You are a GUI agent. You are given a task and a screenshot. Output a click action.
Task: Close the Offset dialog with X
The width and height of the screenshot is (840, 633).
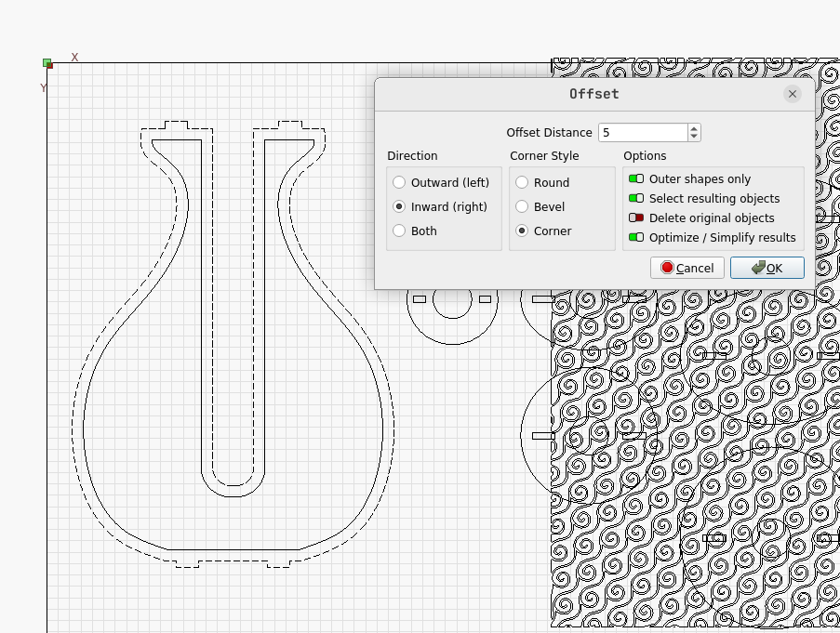792,94
